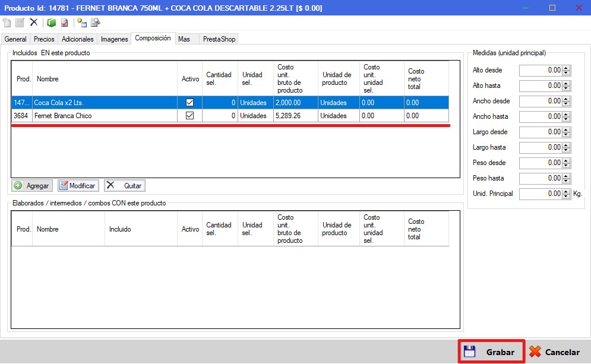This screenshot has height=364, width=591.
Task: Click the Cancelar button
Action: pyautogui.click(x=555, y=352)
